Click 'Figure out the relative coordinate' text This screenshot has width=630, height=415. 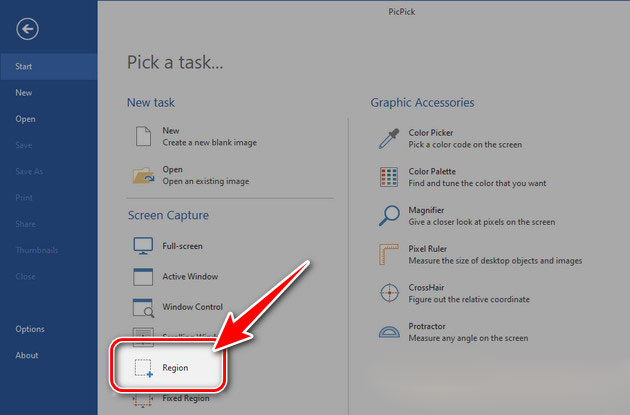click(x=469, y=299)
